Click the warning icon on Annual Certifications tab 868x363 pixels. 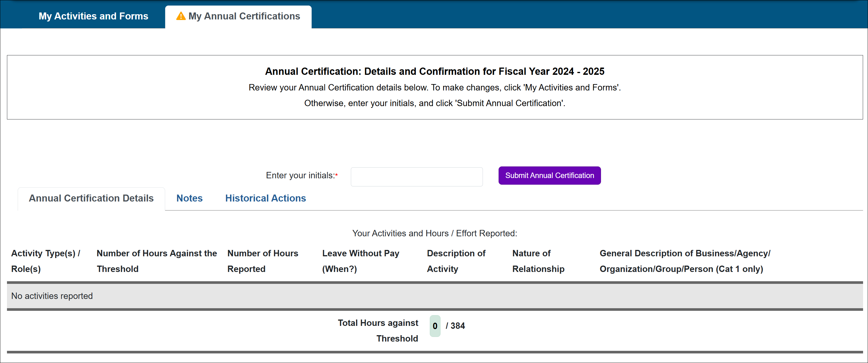coord(181,16)
